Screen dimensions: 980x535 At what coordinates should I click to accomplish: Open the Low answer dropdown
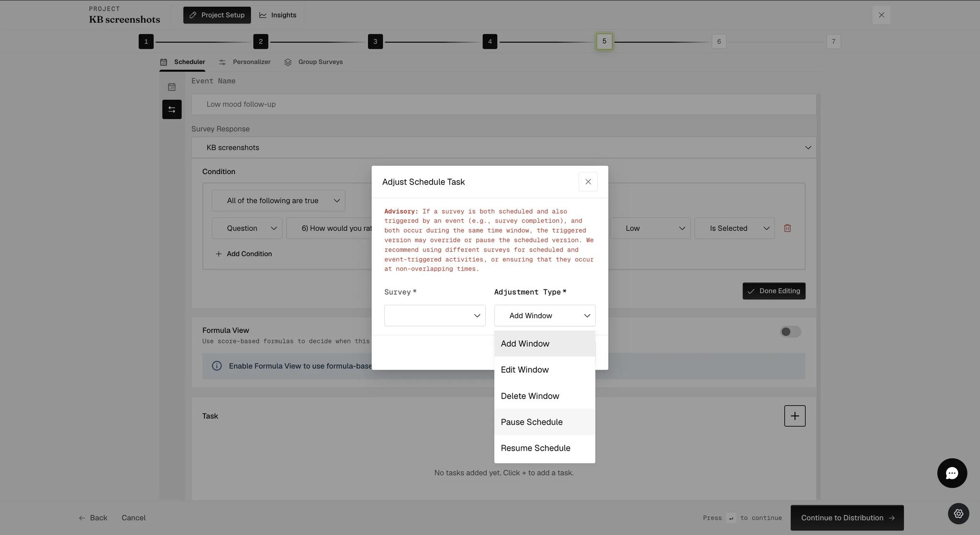pyautogui.click(x=650, y=228)
